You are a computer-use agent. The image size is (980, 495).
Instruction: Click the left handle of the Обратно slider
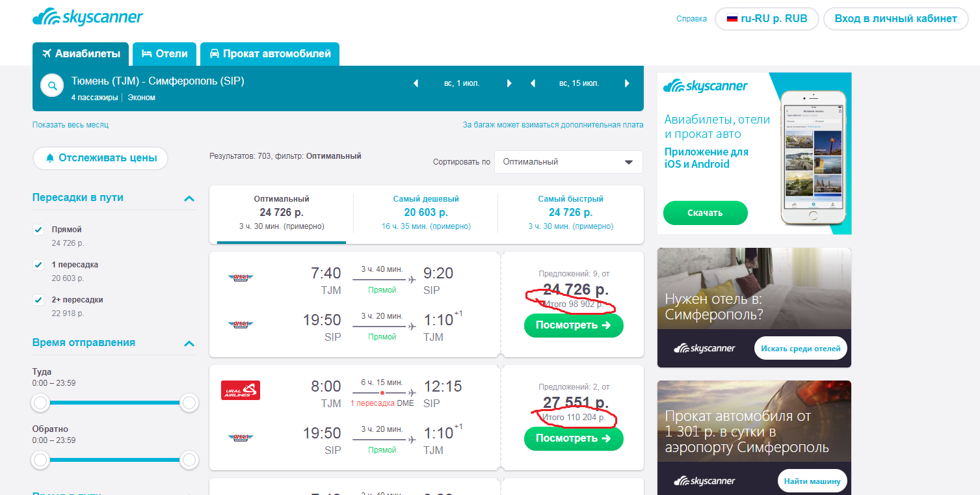point(40,461)
